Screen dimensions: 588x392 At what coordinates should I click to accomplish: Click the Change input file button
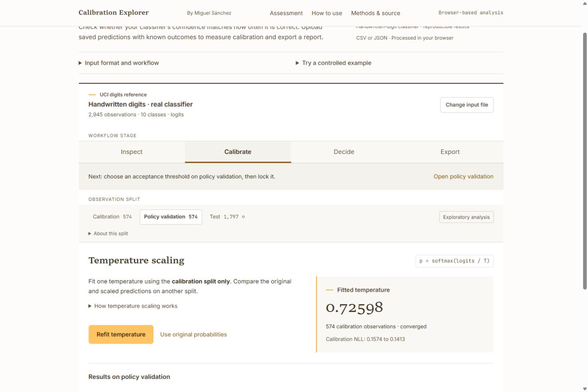point(467,105)
